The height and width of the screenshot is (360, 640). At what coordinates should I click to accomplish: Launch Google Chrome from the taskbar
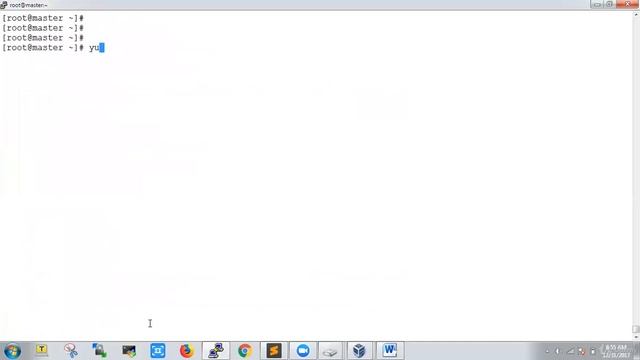[x=245, y=351]
